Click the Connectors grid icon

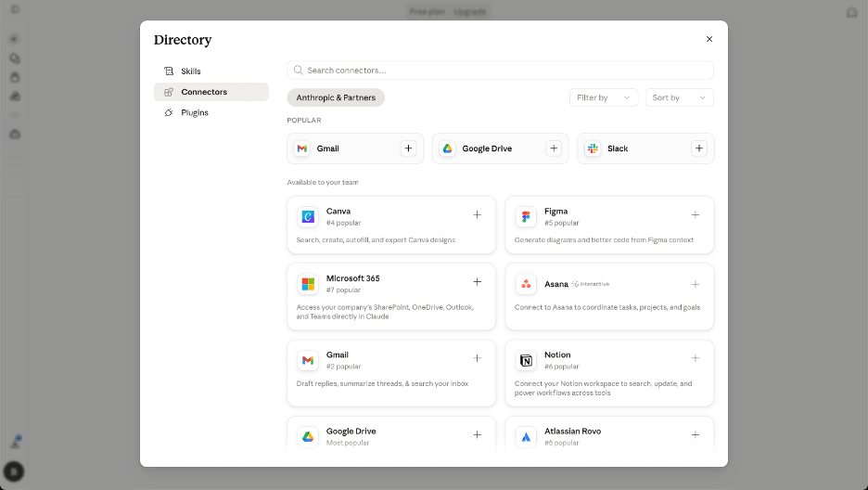point(169,92)
